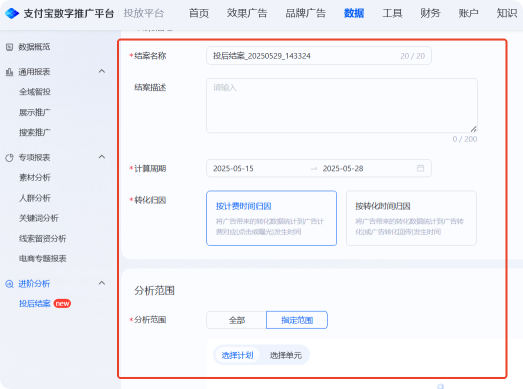
Task: Open the 搜索推广 report
Action: [35, 132]
